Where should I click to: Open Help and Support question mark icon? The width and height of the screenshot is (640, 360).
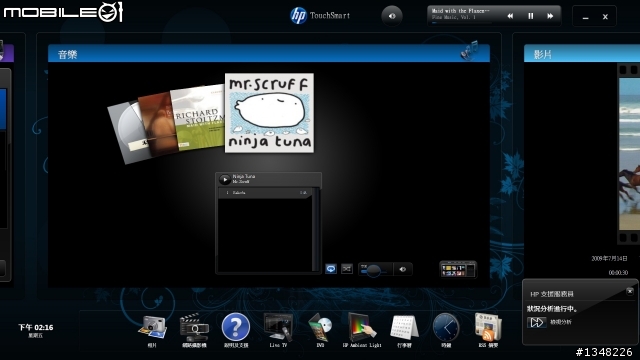236,327
